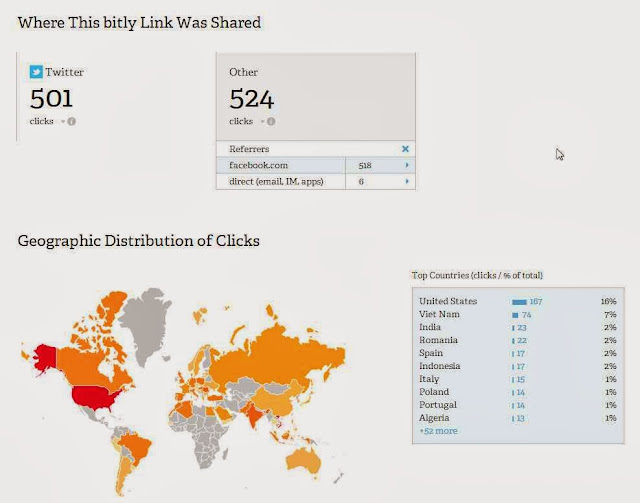
Task: Select the Twitter 501 clicks count
Action: point(51,98)
